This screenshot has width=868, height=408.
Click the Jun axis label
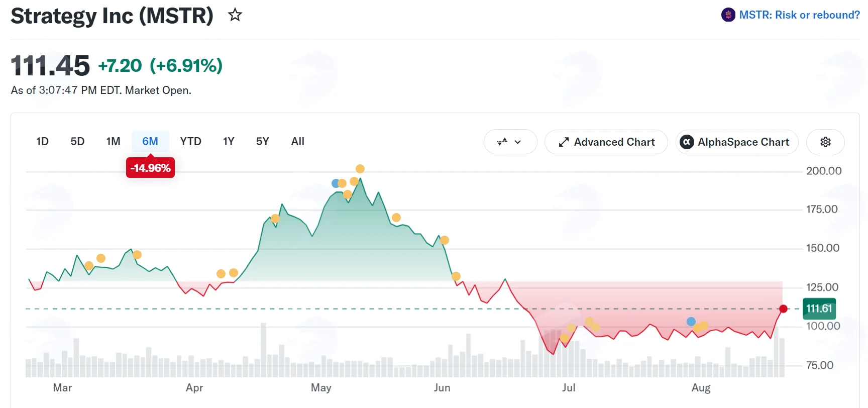(x=442, y=388)
